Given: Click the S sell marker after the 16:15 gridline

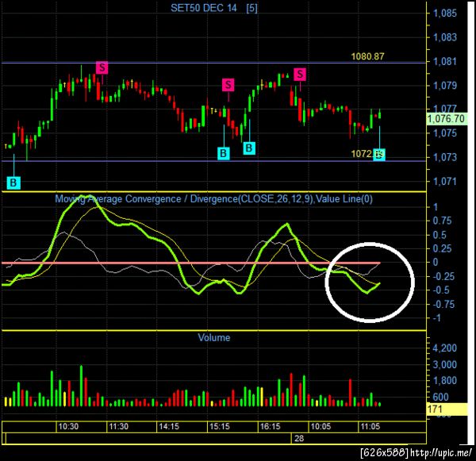Looking at the screenshot, I should click(300, 74).
